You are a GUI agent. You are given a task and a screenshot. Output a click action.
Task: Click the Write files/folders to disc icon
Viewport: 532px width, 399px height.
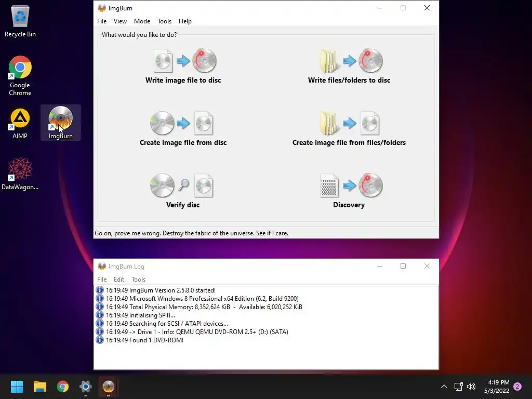pos(351,61)
